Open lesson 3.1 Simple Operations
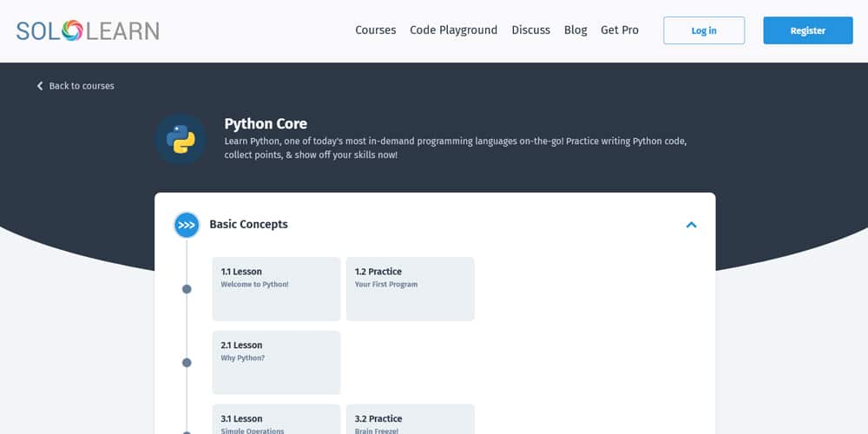This screenshot has height=434, width=868. click(276, 420)
